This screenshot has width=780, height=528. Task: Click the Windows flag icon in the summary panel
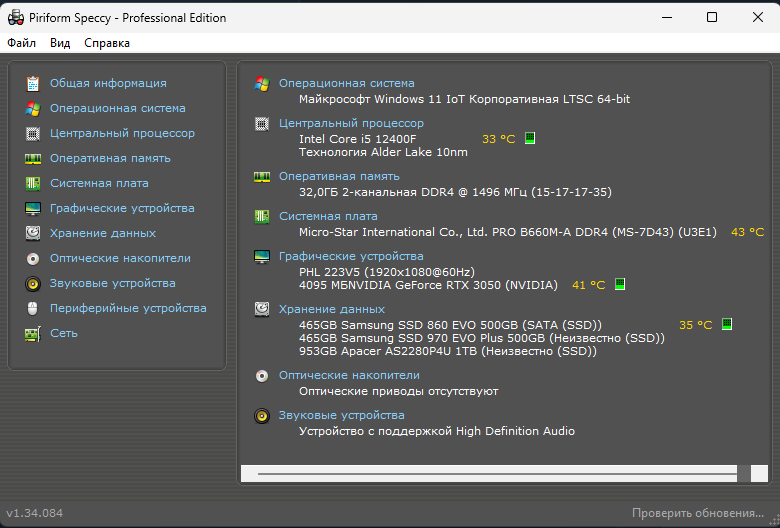[262, 84]
